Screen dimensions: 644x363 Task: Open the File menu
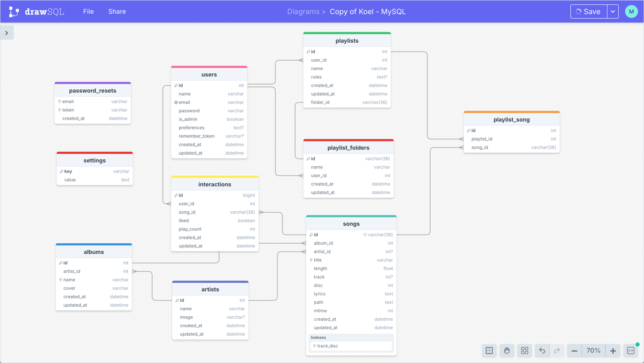pos(88,11)
